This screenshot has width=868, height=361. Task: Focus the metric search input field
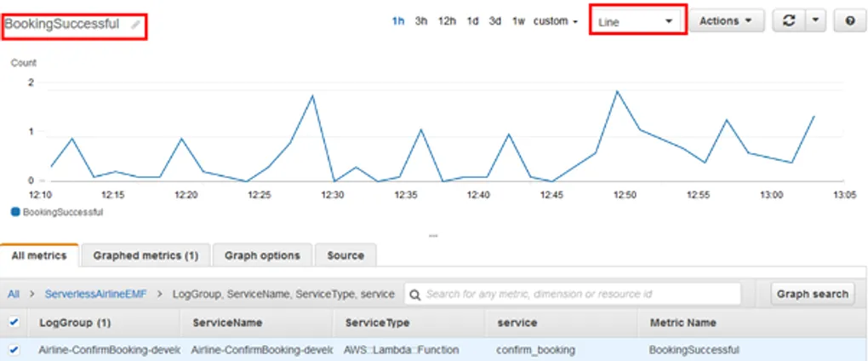579,295
